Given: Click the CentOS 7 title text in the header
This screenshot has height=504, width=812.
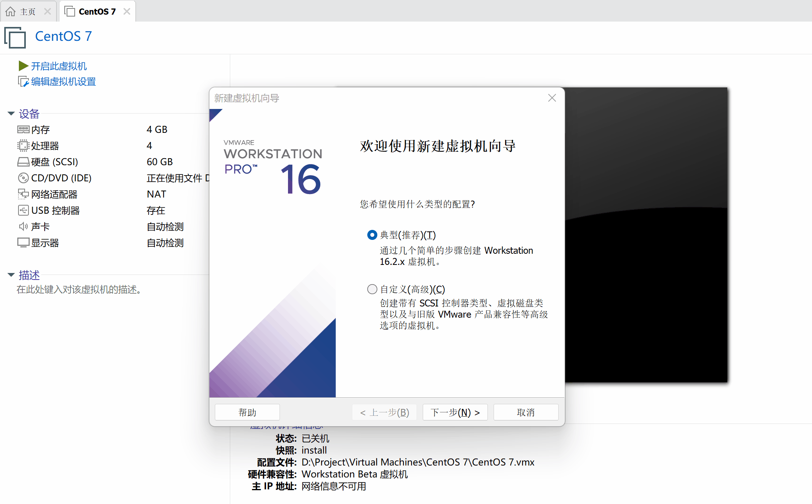Looking at the screenshot, I should 64,36.
